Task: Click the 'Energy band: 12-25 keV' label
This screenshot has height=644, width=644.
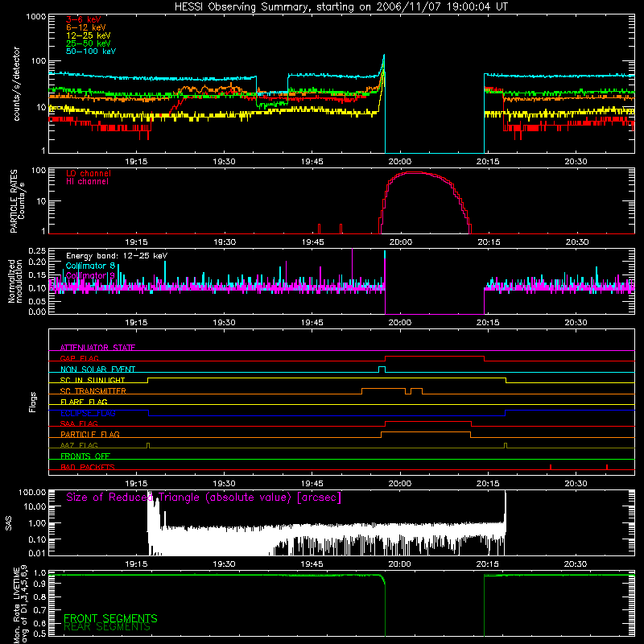Action: [x=117, y=256]
